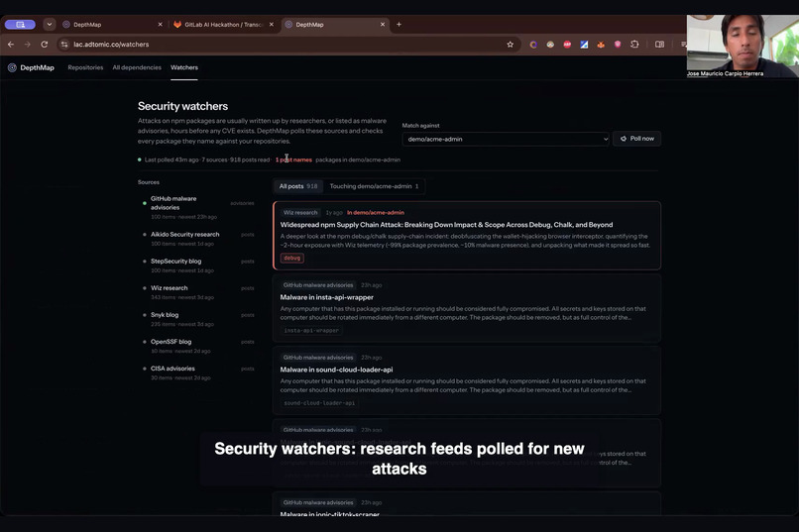799x532 pixels.
Task: Click the '1 post names' red link
Action: [x=293, y=160]
